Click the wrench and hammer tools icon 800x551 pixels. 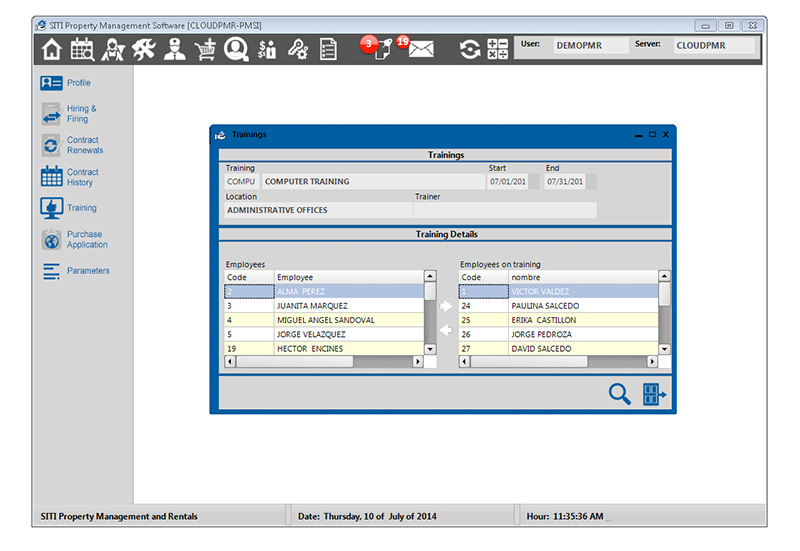click(x=144, y=49)
